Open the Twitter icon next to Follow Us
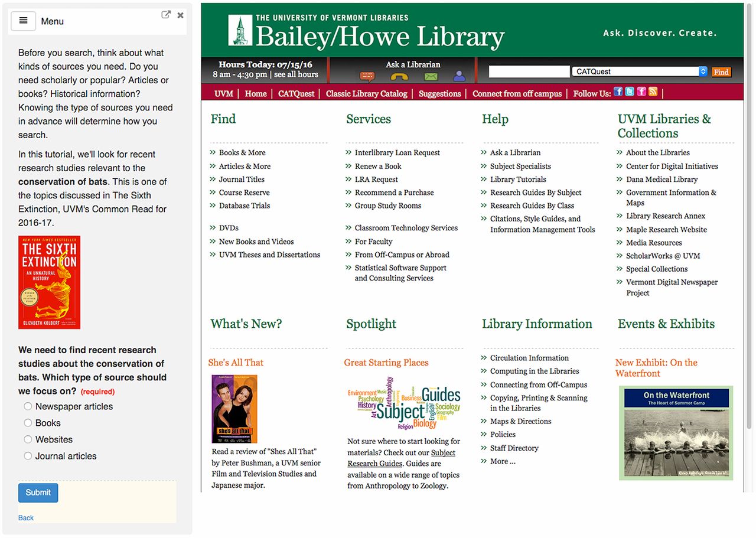Viewport: 756px width, 538px height. 630,92
